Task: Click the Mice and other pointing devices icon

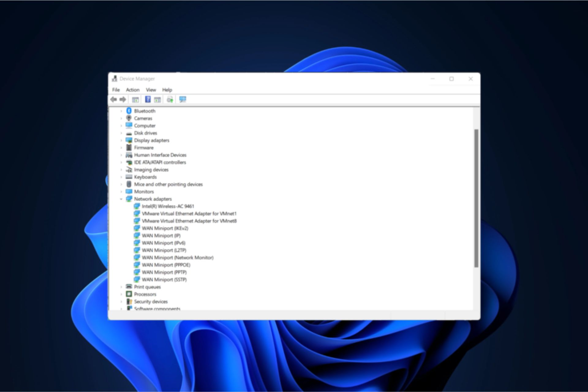Action: (129, 184)
